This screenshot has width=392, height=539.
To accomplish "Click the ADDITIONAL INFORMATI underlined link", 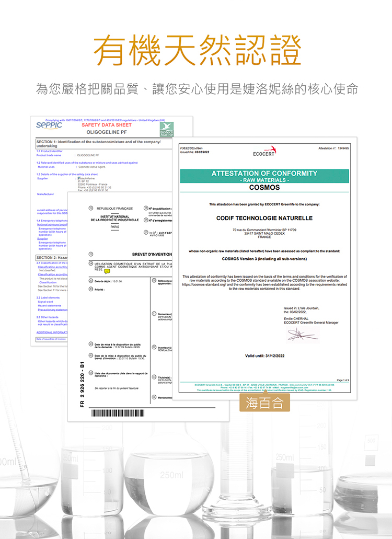I will [52, 332].
